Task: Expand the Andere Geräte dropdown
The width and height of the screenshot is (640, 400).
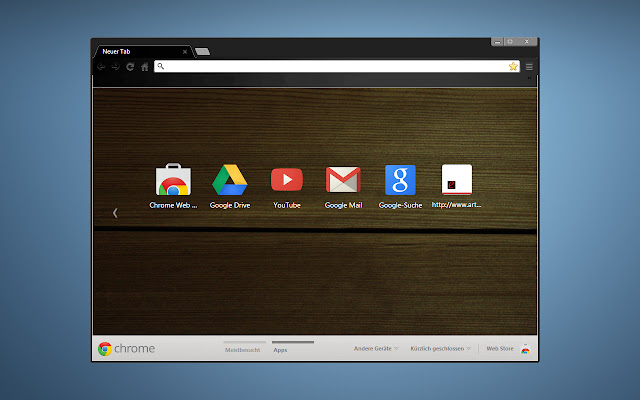Action: 376,349
